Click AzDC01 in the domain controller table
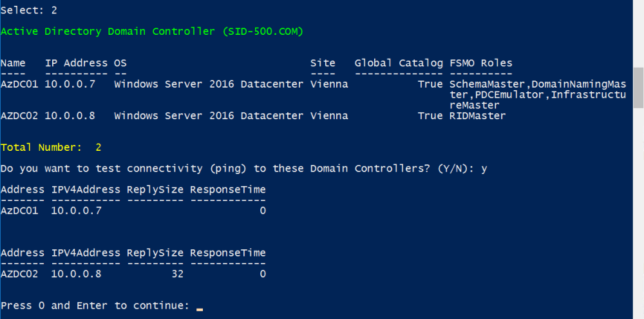Viewport: 644px width, 319px height. [19, 84]
